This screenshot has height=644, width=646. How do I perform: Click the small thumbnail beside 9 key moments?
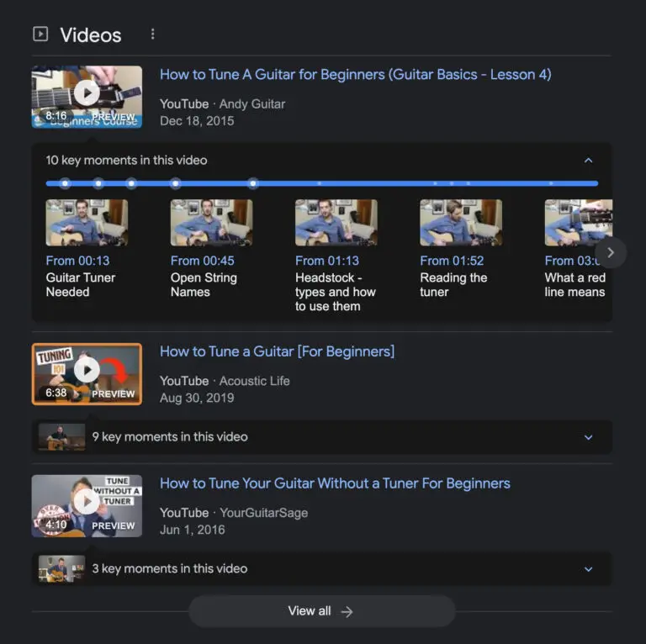[x=61, y=437]
